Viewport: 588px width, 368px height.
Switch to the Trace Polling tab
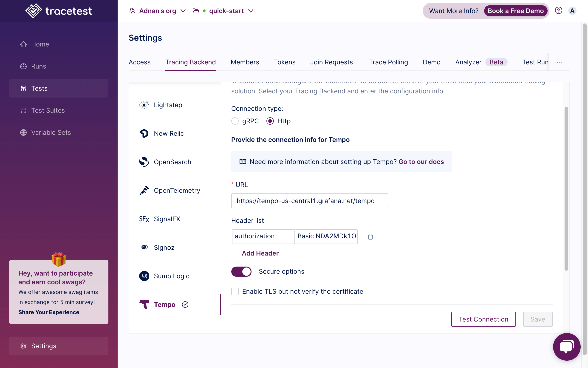388,62
